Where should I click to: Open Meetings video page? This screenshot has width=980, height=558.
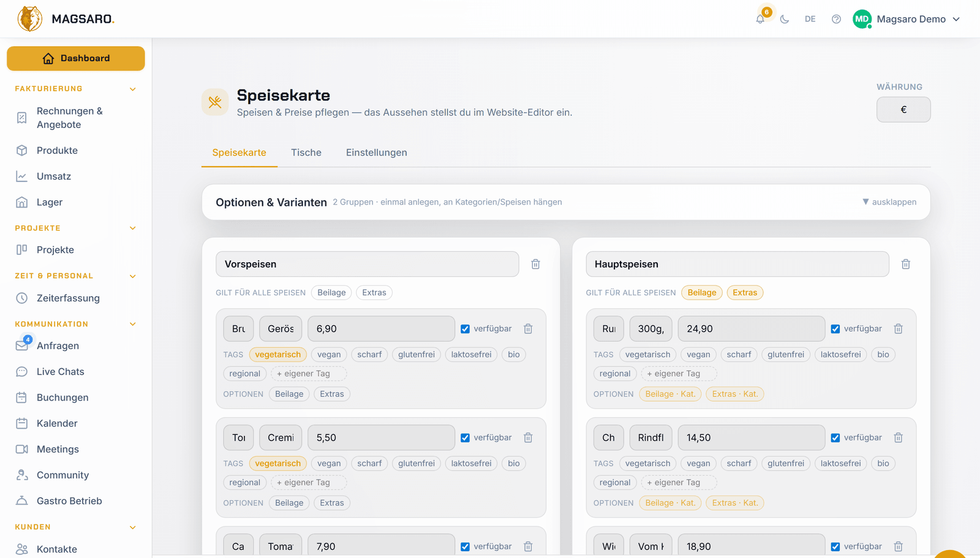coord(76,449)
